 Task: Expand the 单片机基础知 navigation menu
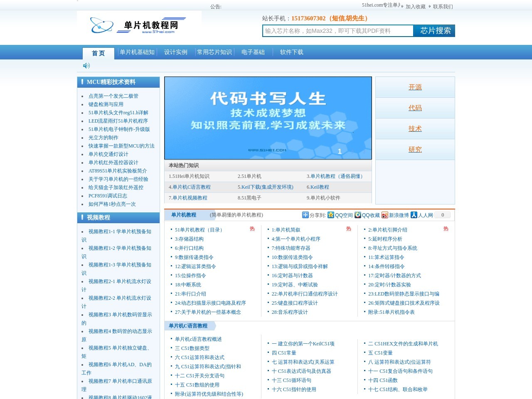point(136,52)
